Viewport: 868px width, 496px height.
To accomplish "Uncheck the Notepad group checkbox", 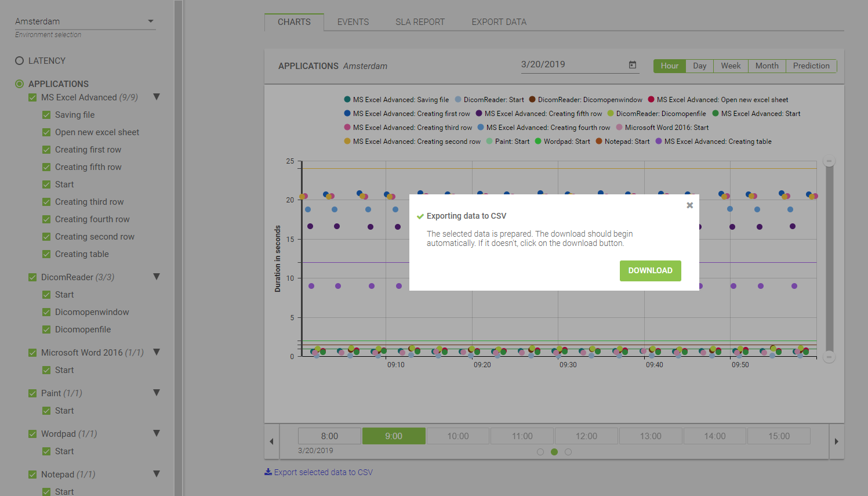I will pyautogui.click(x=32, y=475).
